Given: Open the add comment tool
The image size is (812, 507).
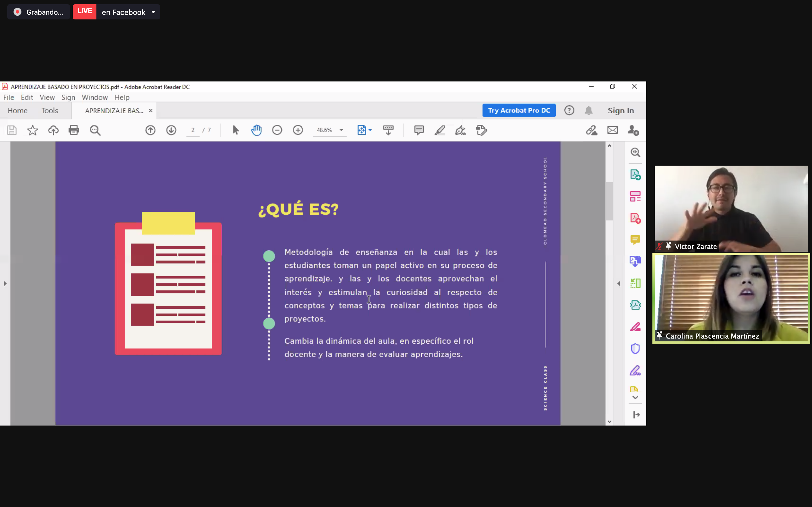Looking at the screenshot, I should click(419, 130).
